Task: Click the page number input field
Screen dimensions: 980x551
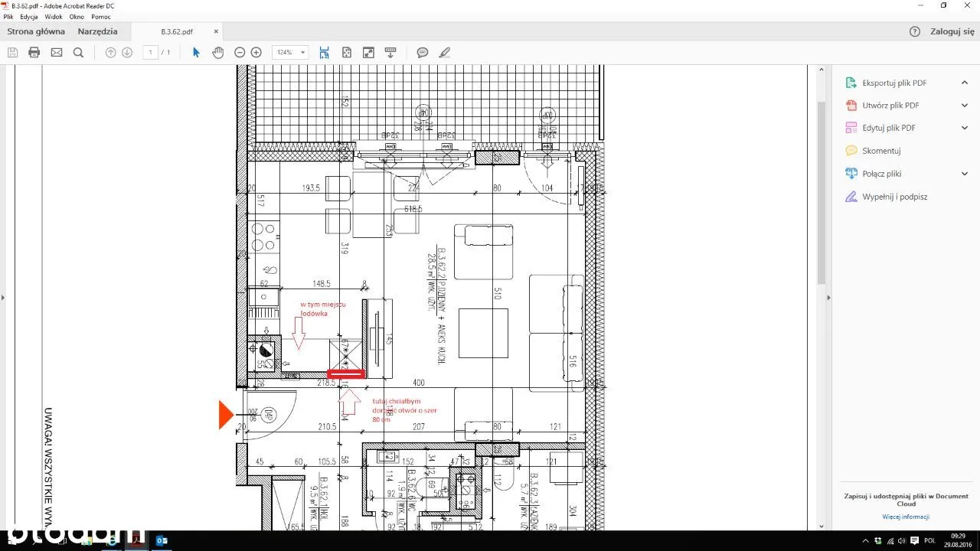Action: coord(150,52)
